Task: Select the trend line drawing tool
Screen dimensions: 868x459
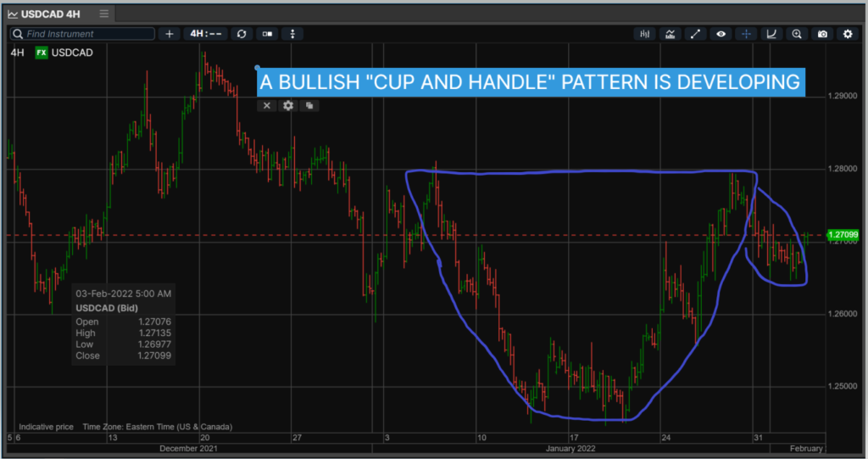Action: coord(695,34)
